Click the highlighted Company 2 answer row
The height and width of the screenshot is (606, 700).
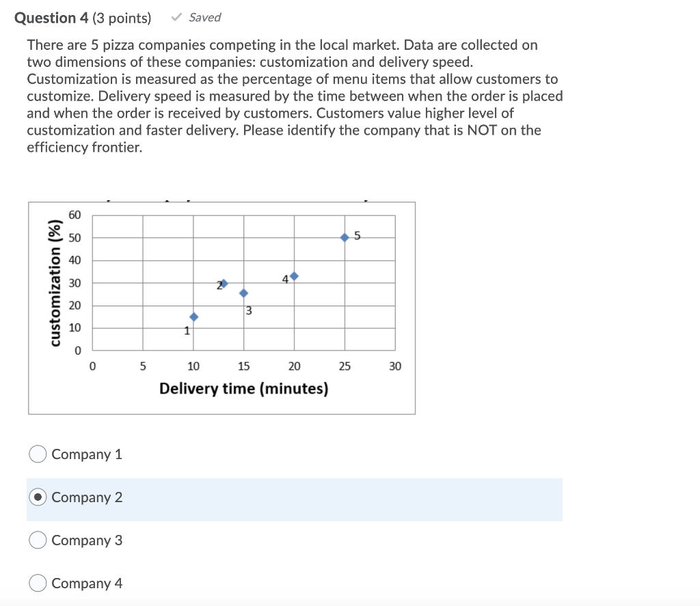[x=294, y=499]
